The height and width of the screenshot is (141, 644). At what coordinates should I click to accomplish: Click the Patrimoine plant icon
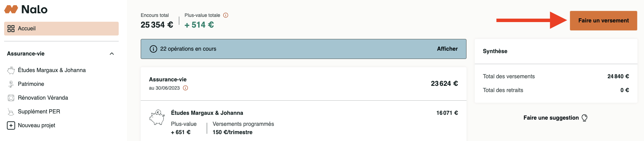tap(11, 84)
